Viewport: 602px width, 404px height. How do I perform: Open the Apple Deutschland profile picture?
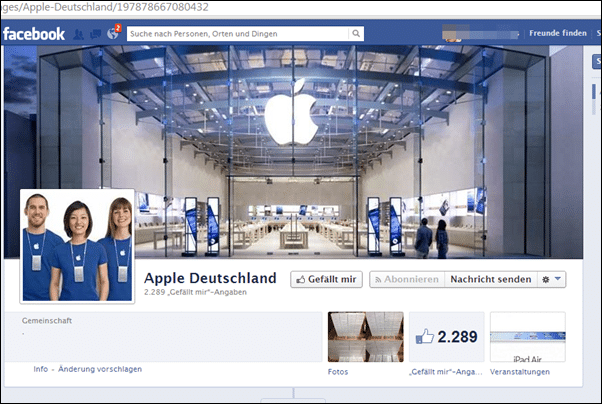77,246
